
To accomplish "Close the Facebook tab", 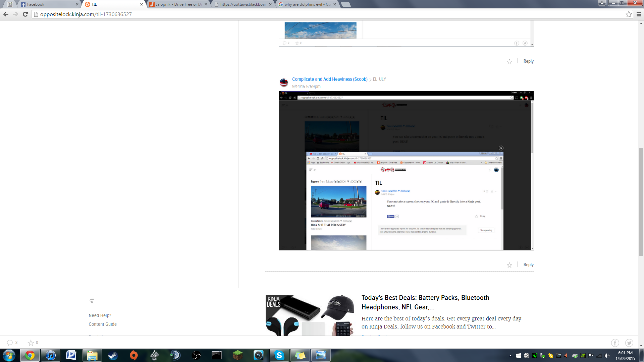I will (77, 4).
